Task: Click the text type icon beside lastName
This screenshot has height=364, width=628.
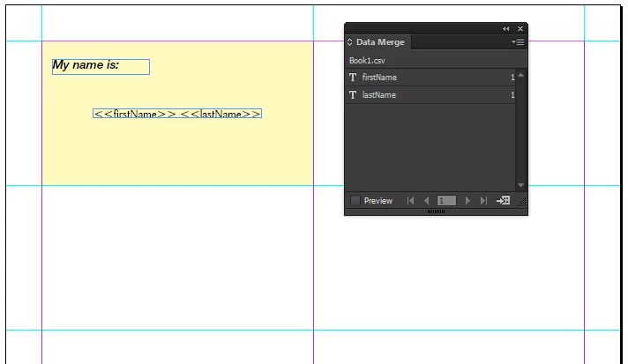Action: 353,95
